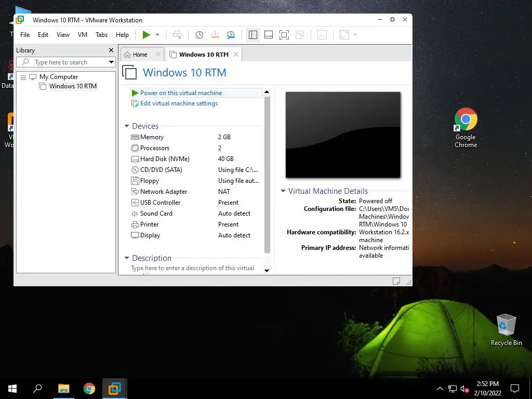Click the Display device icon
This screenshot has width=532, height=399.
135,235
